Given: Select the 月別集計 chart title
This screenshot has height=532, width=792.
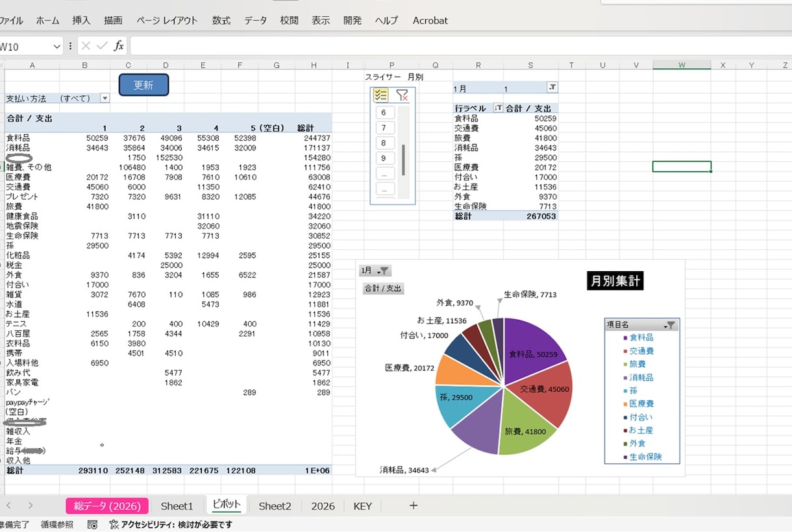Looking at the screenshot, I should pyautogui.click(x=615, y=281).
